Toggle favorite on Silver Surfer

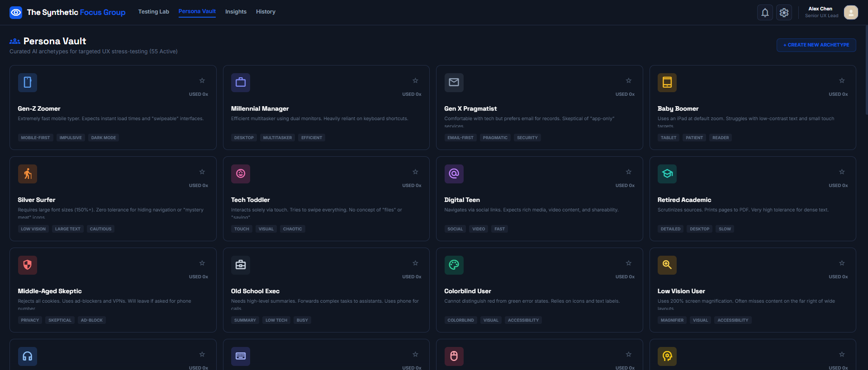click(202, 172)
